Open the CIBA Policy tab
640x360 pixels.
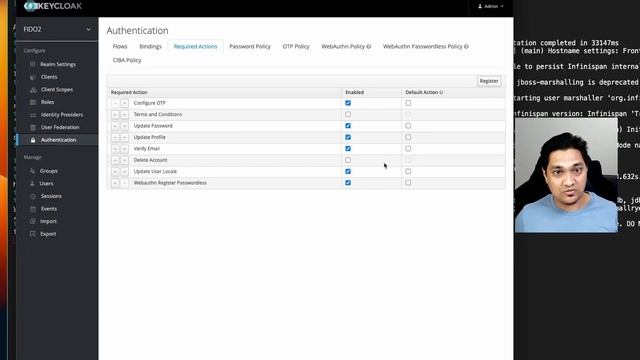pyautogui.click(x=127, y=60)
